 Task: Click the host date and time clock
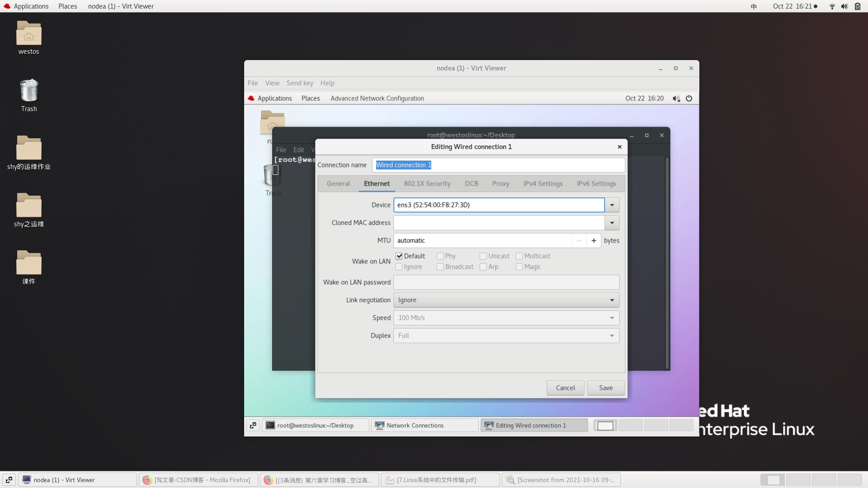click(792, 6)
